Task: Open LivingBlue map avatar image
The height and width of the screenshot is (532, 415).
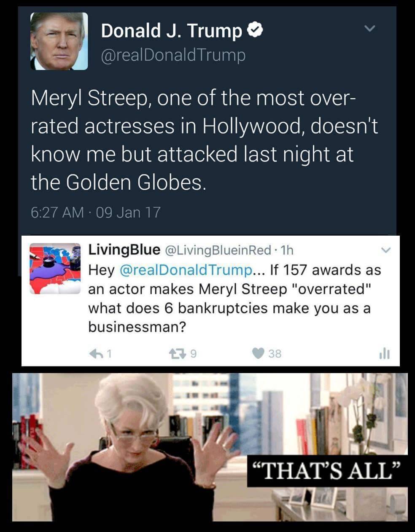Action: [x=55, y=268]
